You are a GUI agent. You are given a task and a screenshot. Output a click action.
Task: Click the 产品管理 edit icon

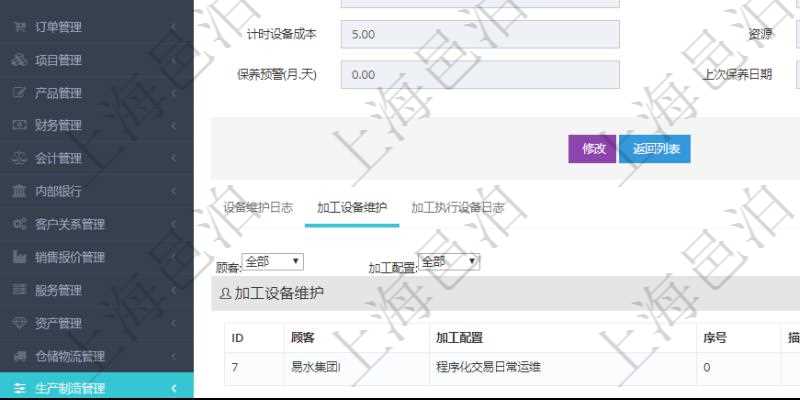point(19,93)
